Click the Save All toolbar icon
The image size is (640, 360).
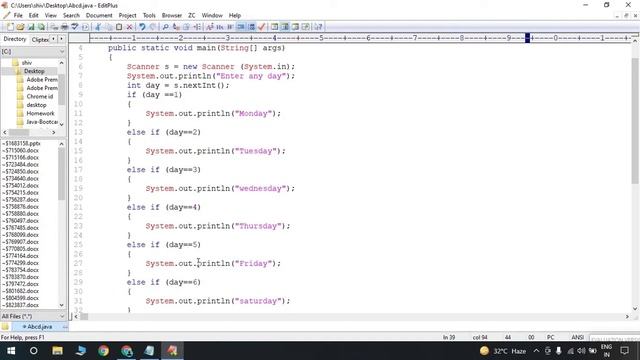41,27
